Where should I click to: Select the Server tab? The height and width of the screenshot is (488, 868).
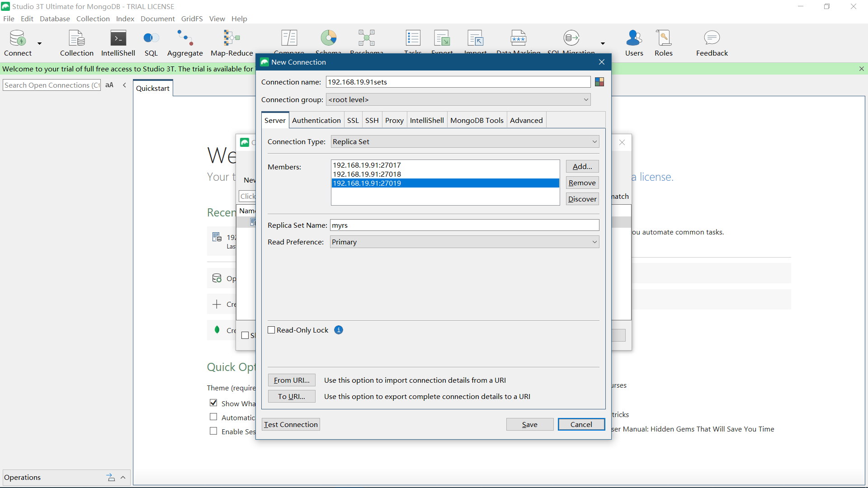(x=275, y=120)
